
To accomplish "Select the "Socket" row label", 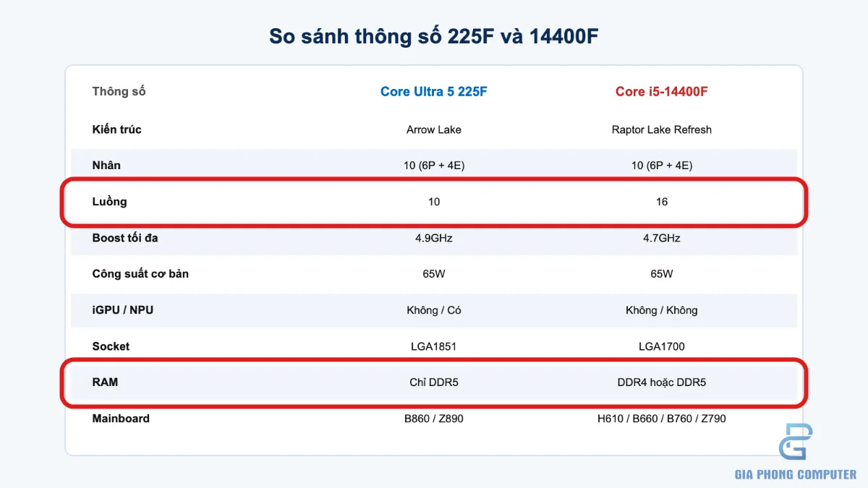I will tap(111, 346).
